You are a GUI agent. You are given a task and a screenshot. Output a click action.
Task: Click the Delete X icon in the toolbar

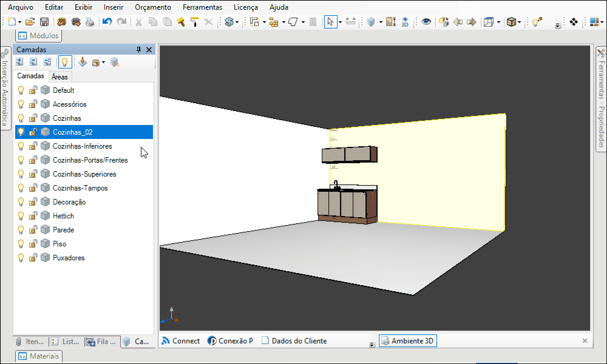[209, 22]
